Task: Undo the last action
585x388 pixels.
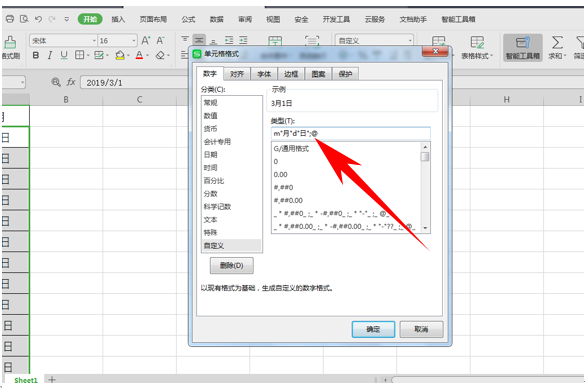Action: (38, 19)
